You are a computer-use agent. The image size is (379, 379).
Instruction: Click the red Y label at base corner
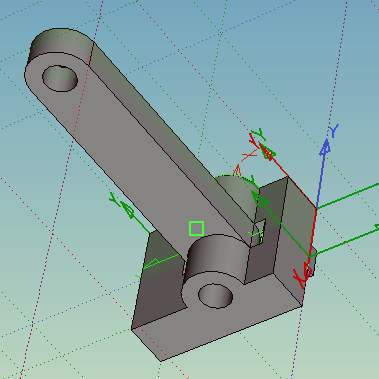[300, 279]
